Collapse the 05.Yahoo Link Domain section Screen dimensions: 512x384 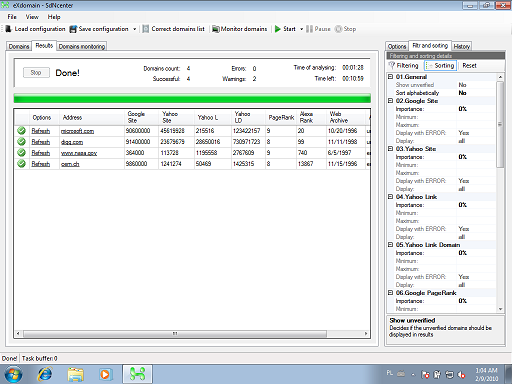391,245
